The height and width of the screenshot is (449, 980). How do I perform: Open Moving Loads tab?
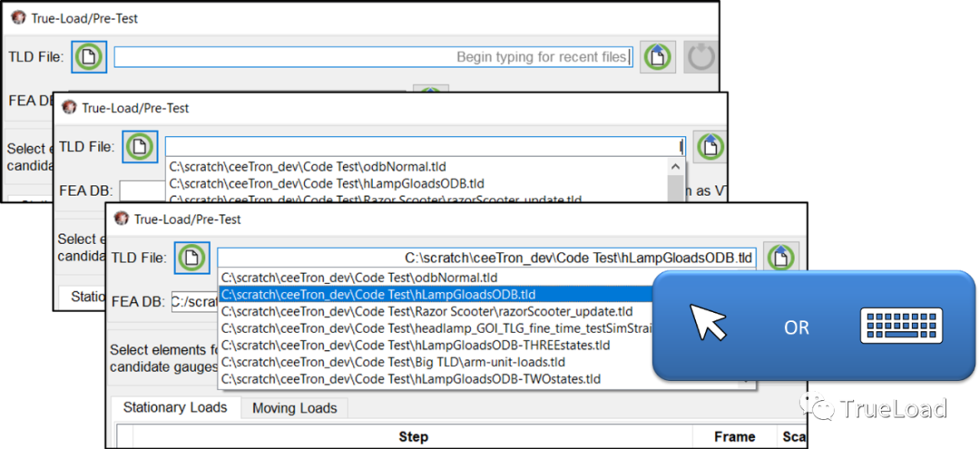click(x=294, y=408)
